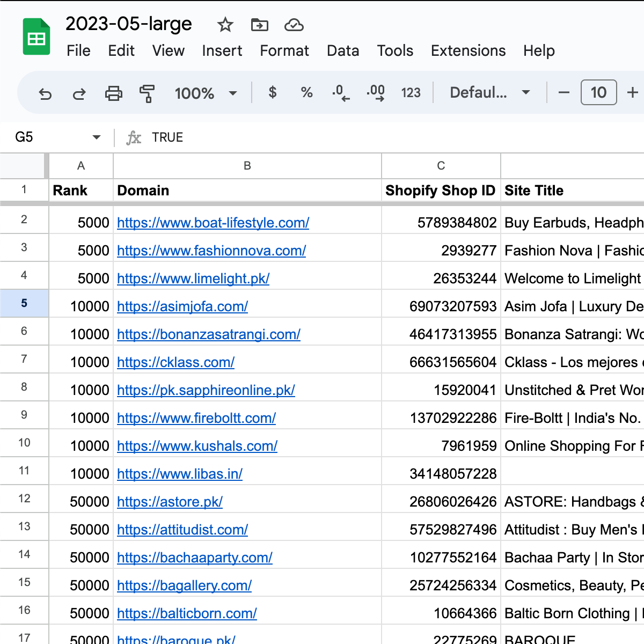Open the zoom level dropdown
Viewport: 644px width, 644px height.
click(x=206, y=93)
